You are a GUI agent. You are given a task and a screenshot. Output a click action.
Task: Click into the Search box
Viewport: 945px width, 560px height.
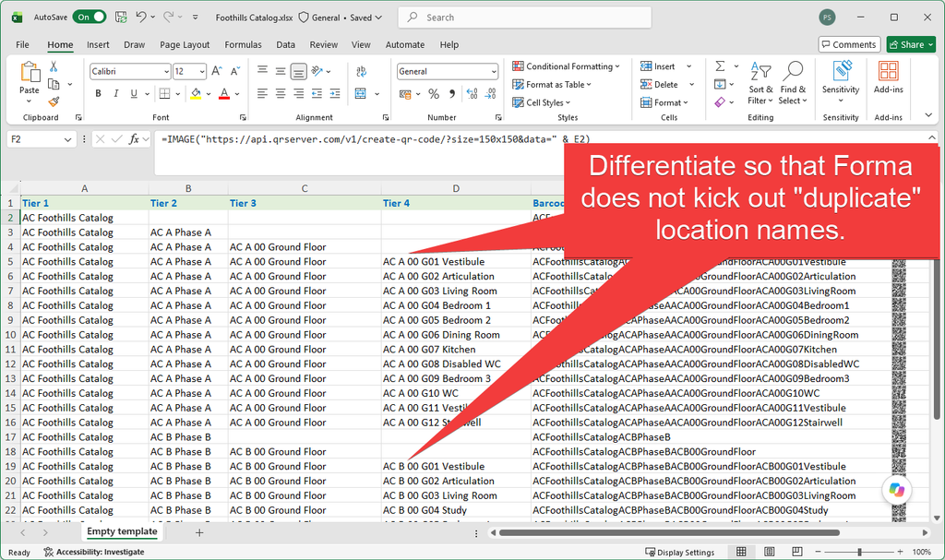(524, 18)
